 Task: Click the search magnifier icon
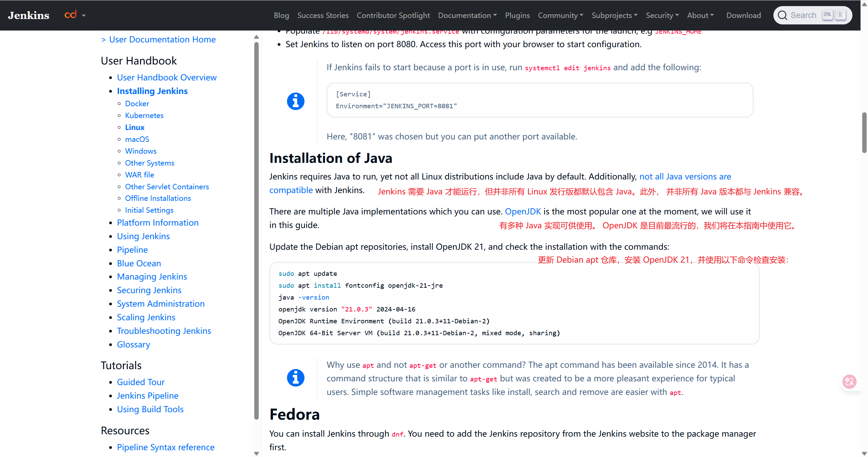point(783,15)
